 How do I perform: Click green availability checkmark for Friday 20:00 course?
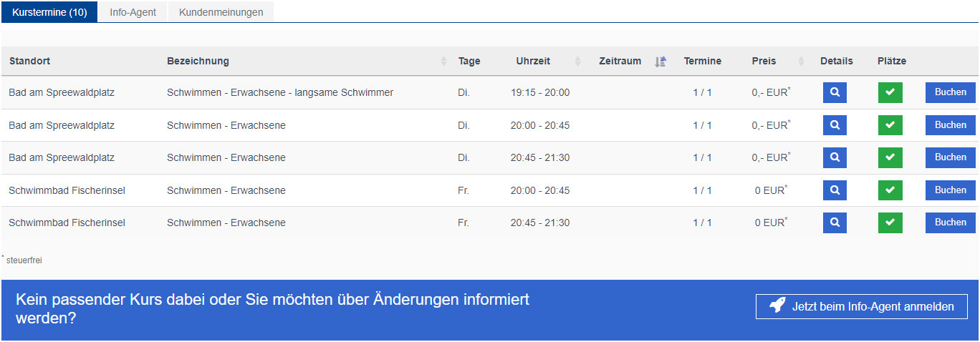890,190
